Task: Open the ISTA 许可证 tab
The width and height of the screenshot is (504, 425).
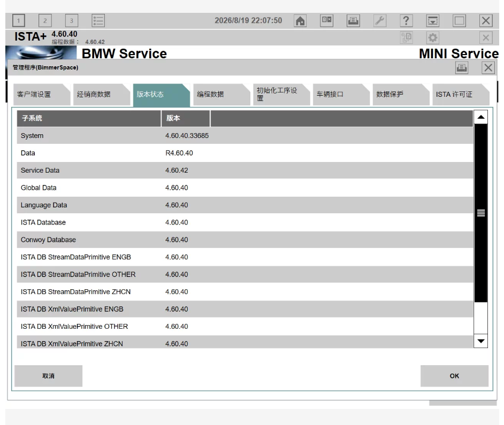Action: coord(461,95)
